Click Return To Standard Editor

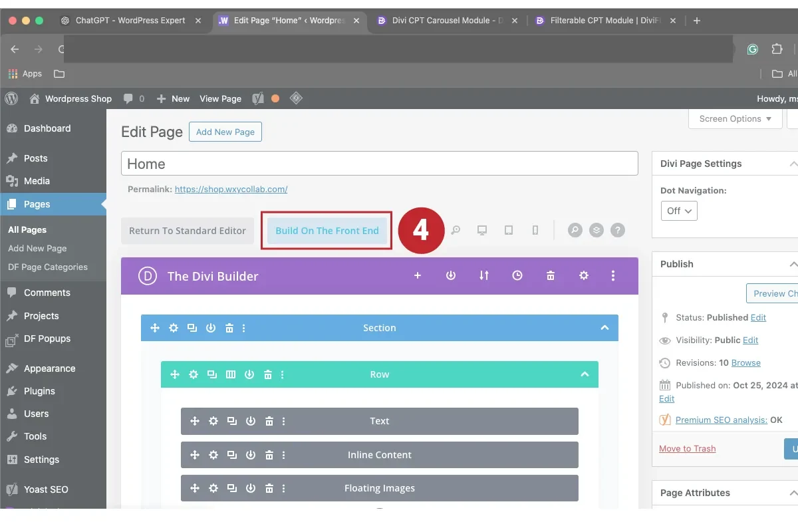point(187,230)
